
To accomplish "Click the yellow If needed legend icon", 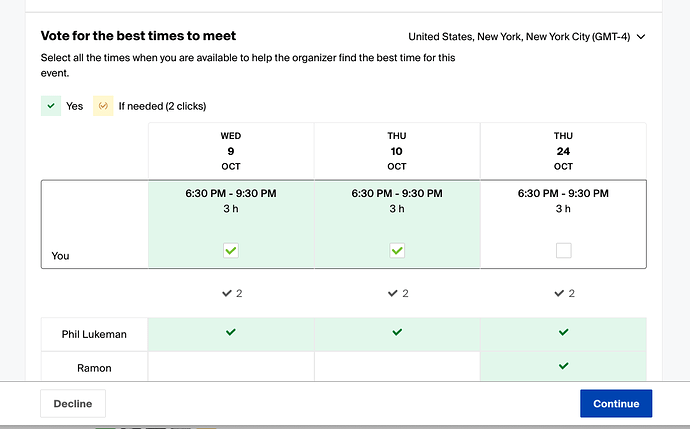I will [103, 106].
